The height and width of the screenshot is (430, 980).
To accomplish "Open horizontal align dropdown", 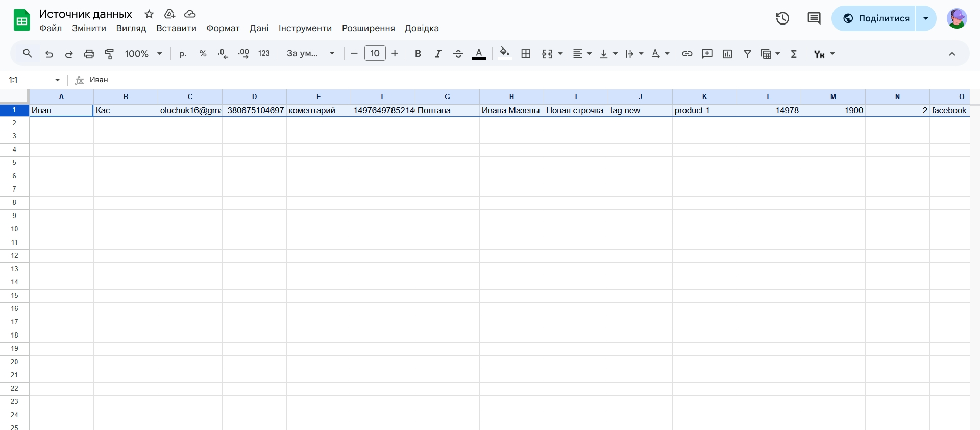I will click(x=582, y=54).
